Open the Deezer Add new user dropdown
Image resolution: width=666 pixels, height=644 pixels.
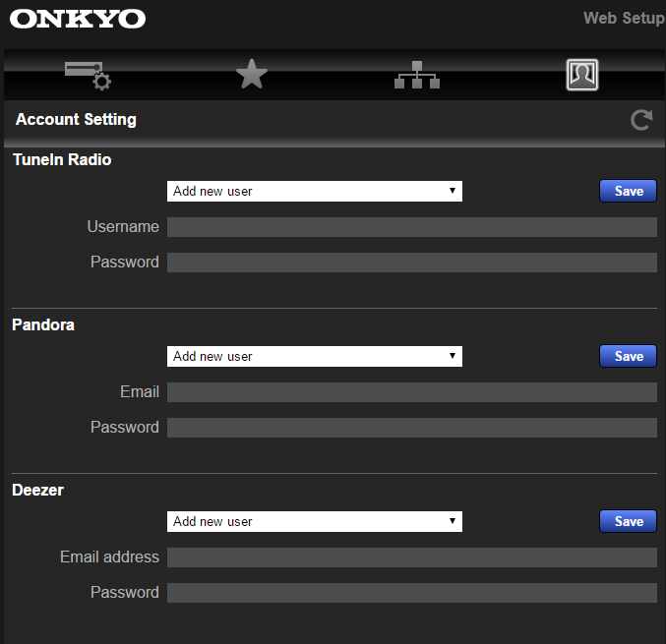click(315, 522)
